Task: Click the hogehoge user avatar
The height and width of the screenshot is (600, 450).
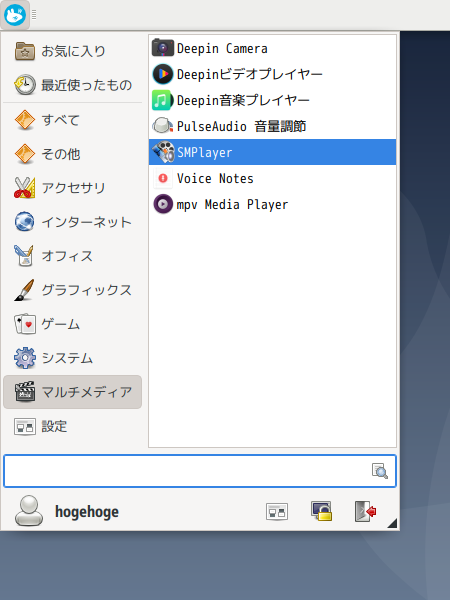Action: [29, 511]
